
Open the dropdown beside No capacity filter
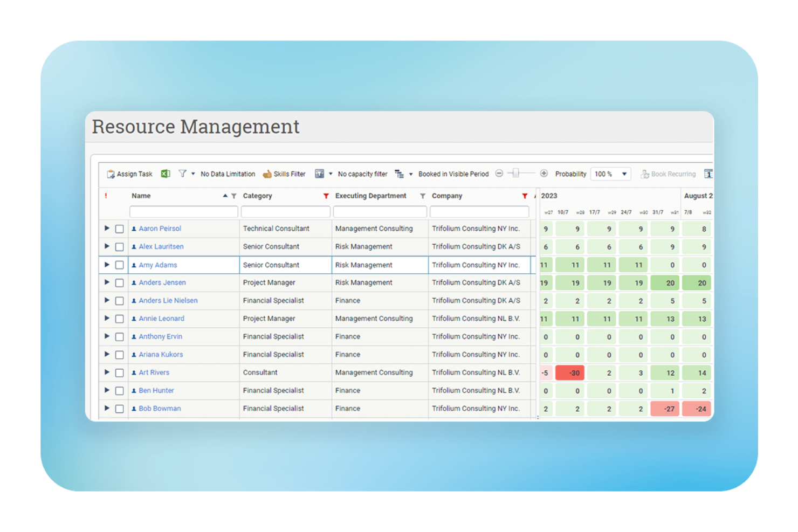(332, 174)
